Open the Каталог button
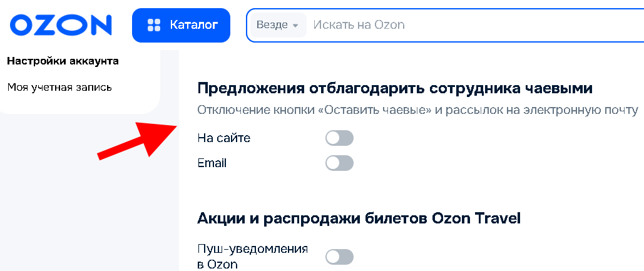The height and width of the screenshot is (271, 644). 181,25
